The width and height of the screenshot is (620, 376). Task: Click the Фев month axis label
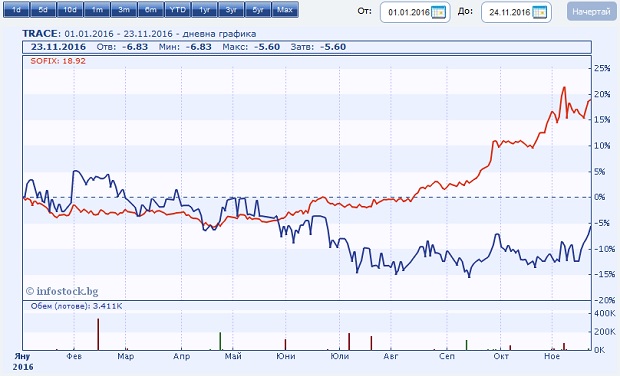point(74,356)
